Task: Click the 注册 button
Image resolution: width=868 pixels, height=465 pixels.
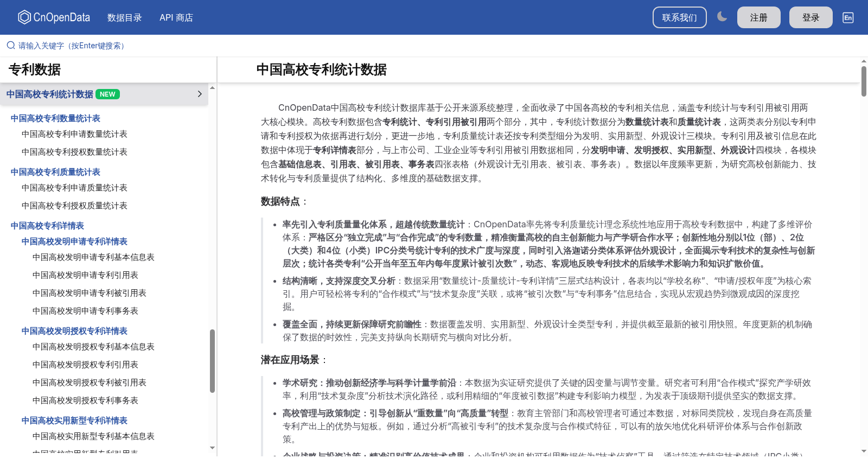Action: [759, 17]
